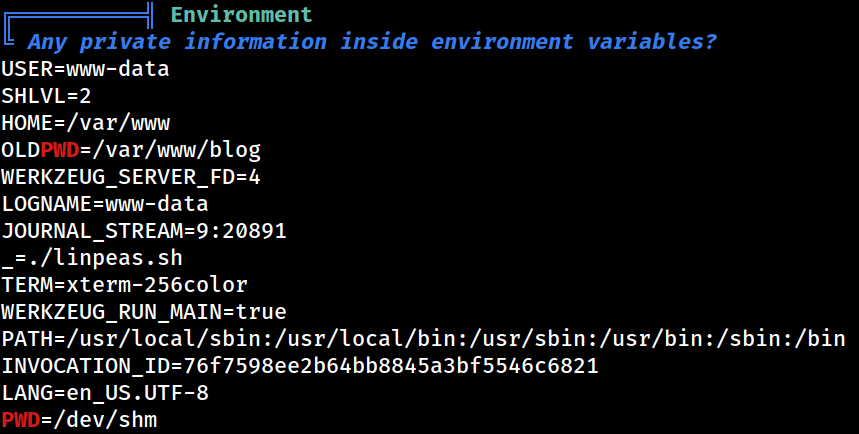Click the LOGNAME=www-data line

click(x=105, y=204)
